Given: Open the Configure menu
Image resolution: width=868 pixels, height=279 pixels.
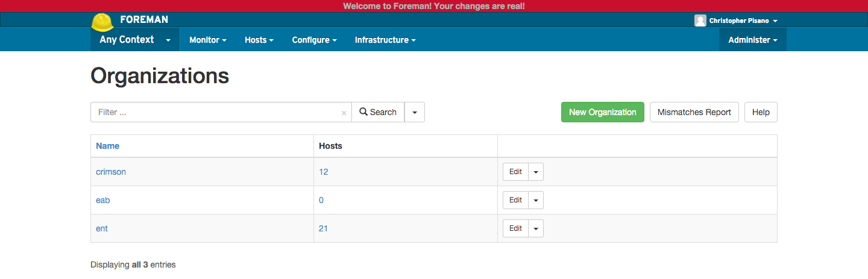Looking at the screenshot, I should (x=314, y=40).
